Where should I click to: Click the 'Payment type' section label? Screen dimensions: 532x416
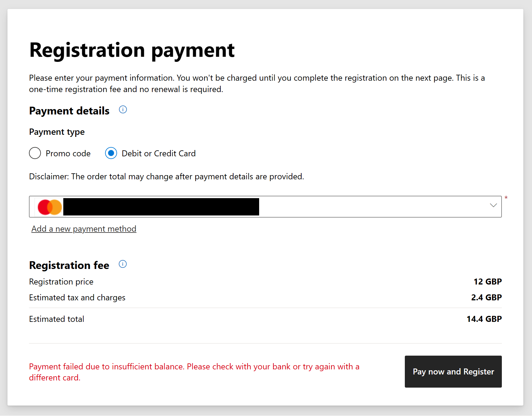pos(57,132)
